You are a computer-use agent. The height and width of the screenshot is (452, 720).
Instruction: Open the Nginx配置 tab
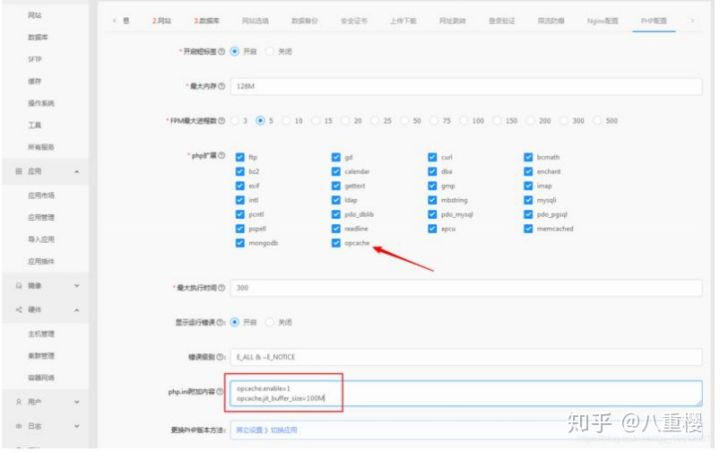coord(602,21)
